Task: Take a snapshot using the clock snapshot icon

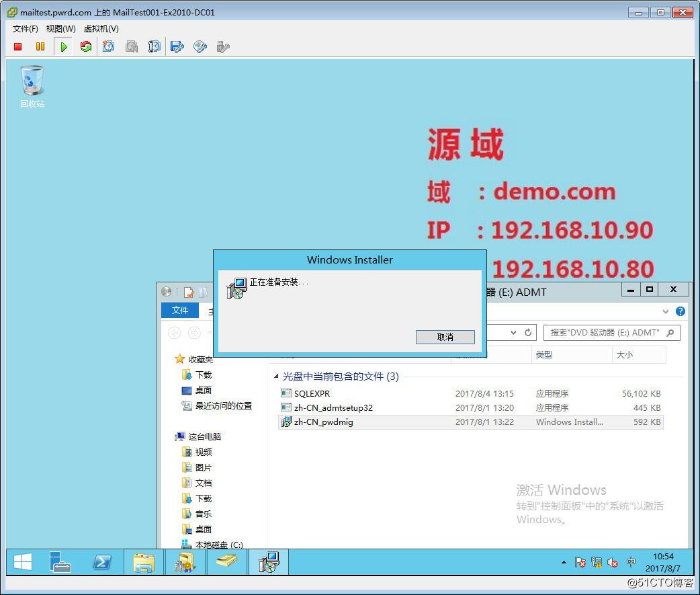Action: point(108,47)
